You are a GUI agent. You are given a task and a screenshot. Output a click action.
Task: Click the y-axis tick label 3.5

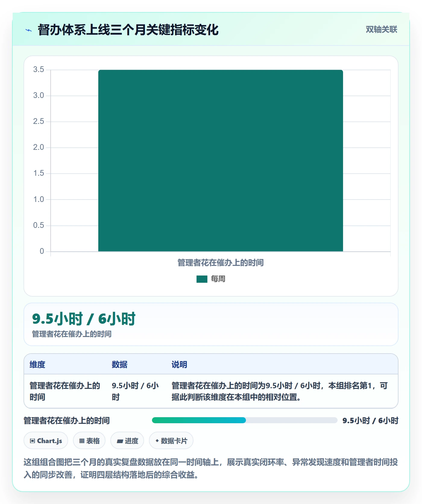(39, 69)
